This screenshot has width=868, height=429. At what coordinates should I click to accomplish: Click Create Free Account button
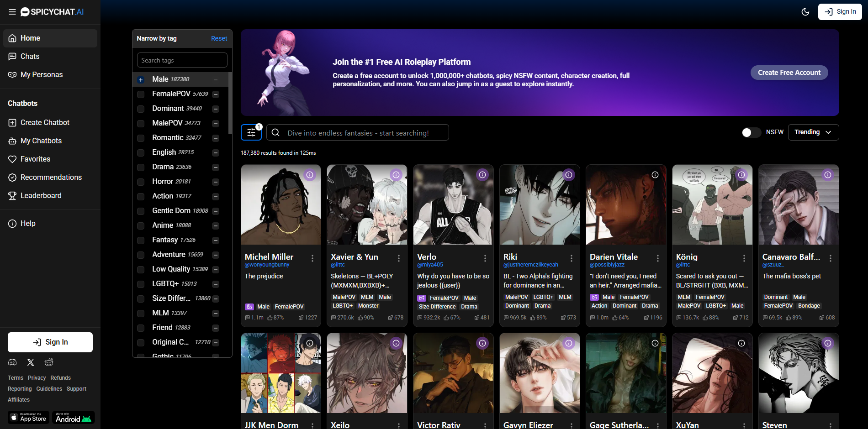pyautogui.click(x=789, y=73)
